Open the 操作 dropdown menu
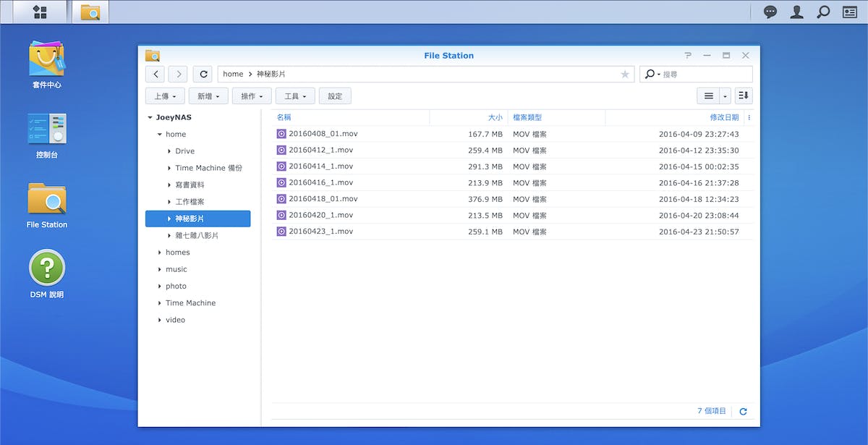This screenshot has width=868, height=445. (x=252, y=96)
